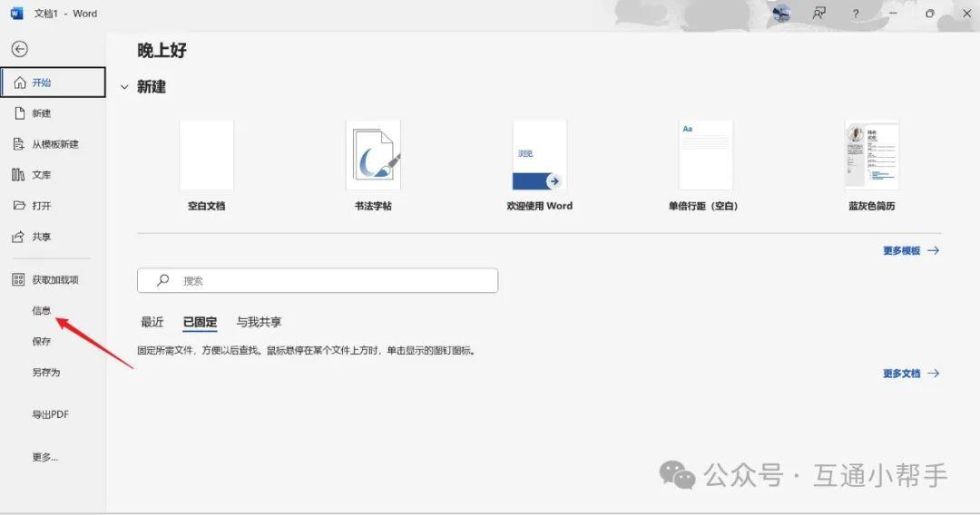Image resolution: width=980 pixels, height=515 pixels.
Task: Select the 单倍行距（空白）template
Action: (x=706, y=155)
